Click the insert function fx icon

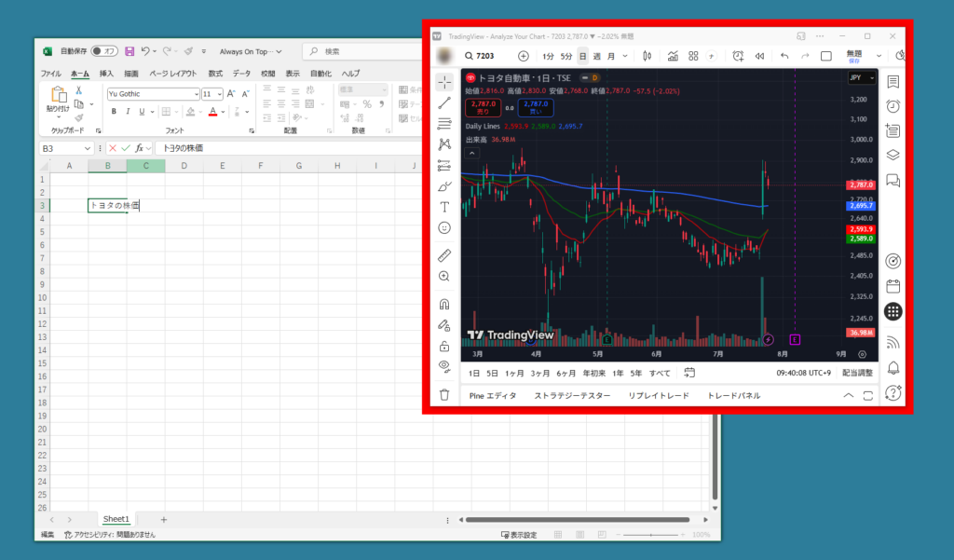pos(140,148)
